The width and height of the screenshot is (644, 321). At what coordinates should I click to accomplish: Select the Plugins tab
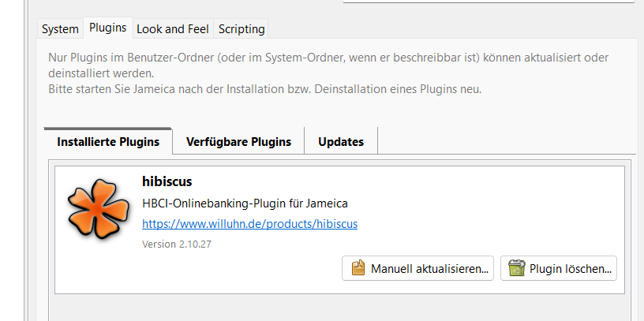[x=108, y=28]
